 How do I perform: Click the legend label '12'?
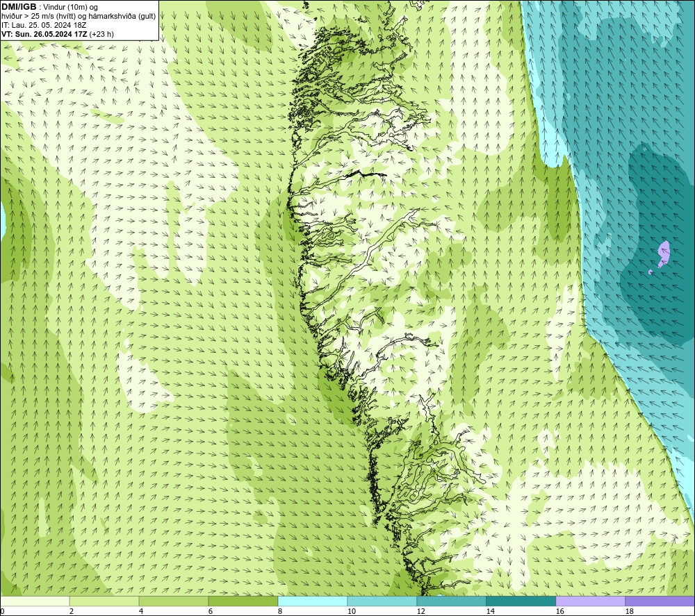(x=420, y=612)
